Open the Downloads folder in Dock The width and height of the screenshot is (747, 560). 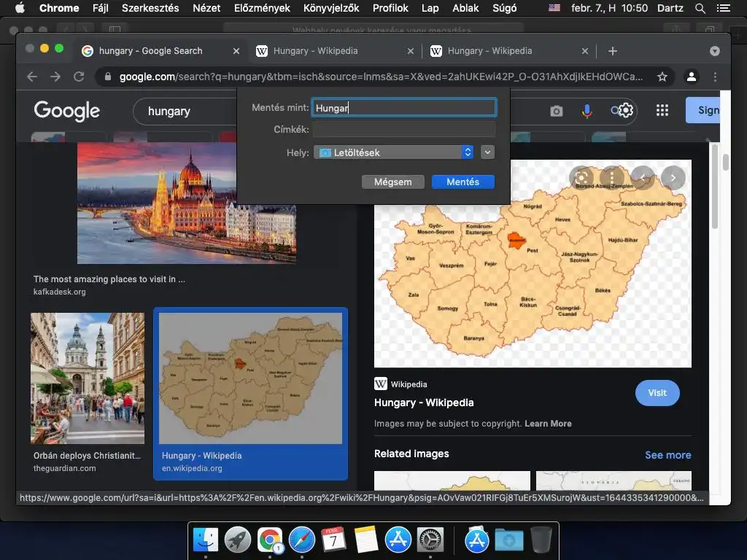pos(508,540)
